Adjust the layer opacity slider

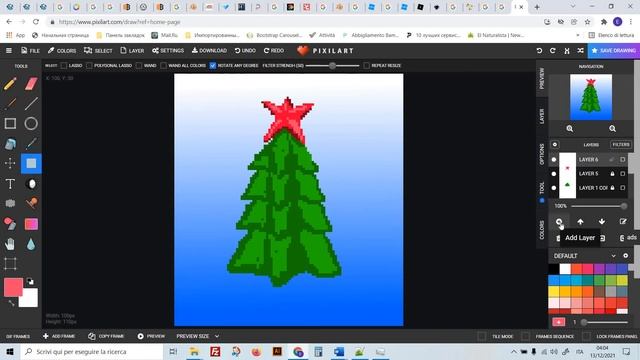[599, 206]
